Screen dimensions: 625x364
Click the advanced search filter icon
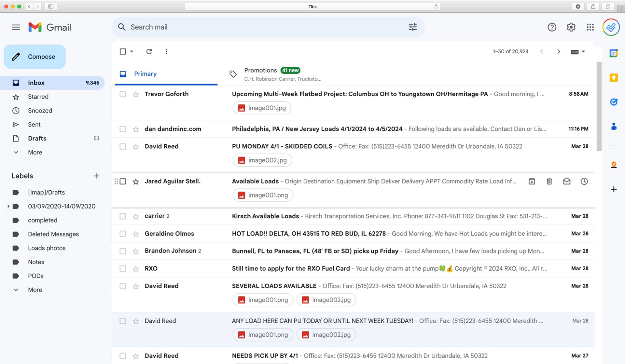pos(412,27)
